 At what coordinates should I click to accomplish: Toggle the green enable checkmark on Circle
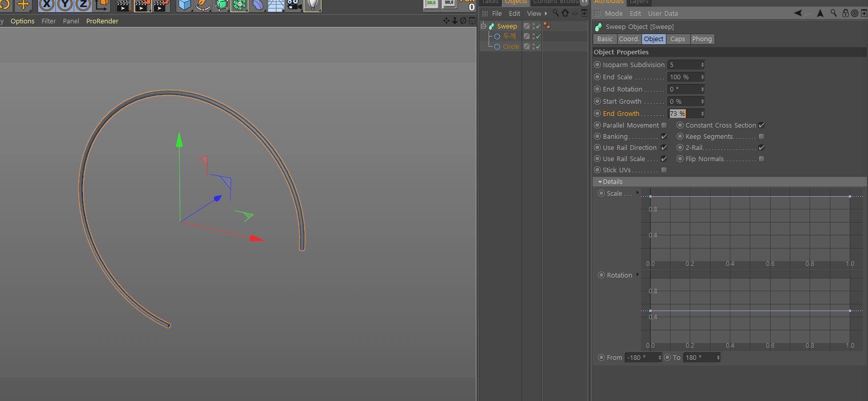pyautogui.click(x=538, y=46)
